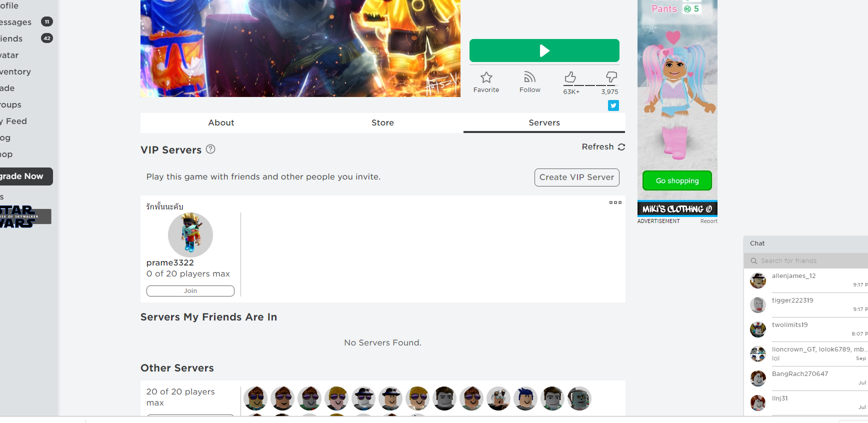
Task: Click the grey robot avatar in Other Servers
Action: pos(579,398)
